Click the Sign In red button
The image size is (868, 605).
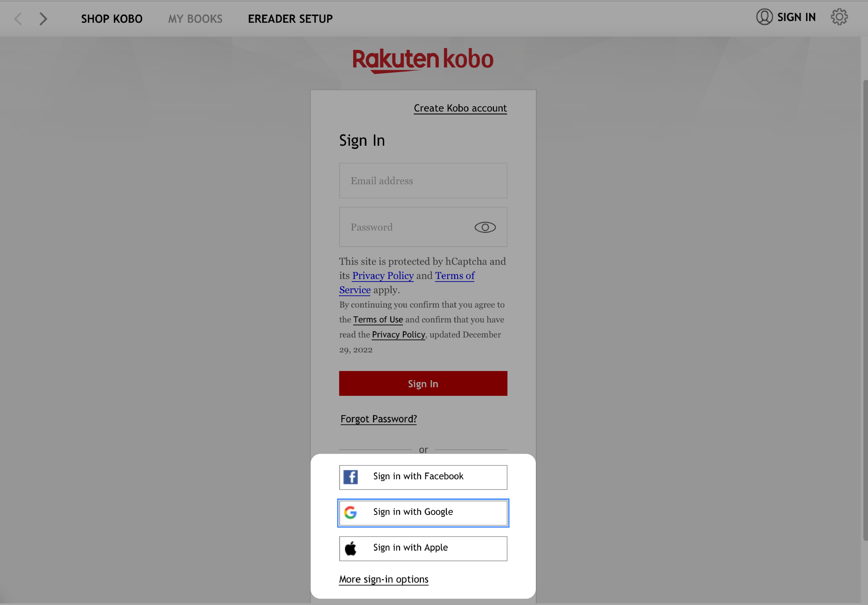[423, 383]
